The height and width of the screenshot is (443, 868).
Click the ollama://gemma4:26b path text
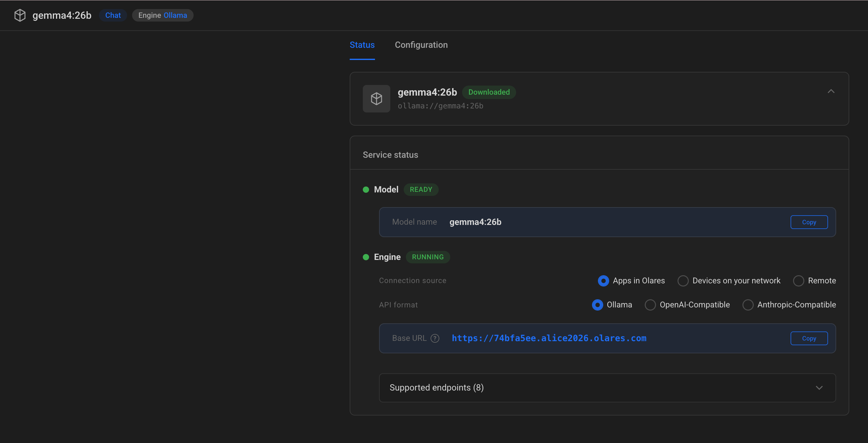440,106
